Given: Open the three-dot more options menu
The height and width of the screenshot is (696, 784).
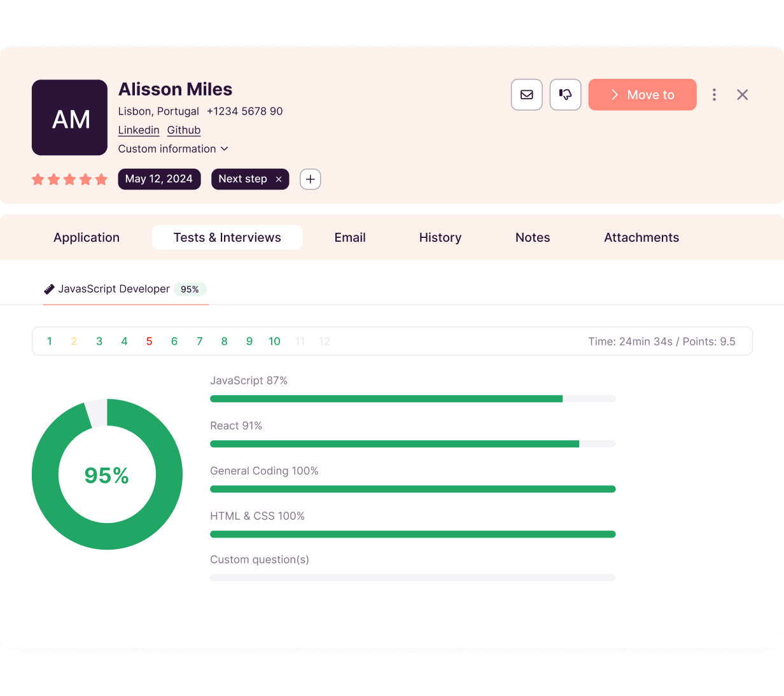Looking at the screenshot, I should click(714, 95).
